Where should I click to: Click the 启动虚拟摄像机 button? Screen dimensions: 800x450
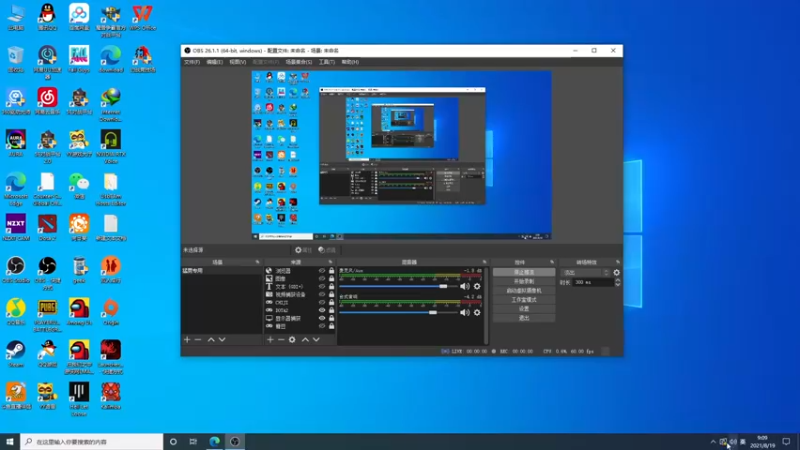tap(524, 291)
